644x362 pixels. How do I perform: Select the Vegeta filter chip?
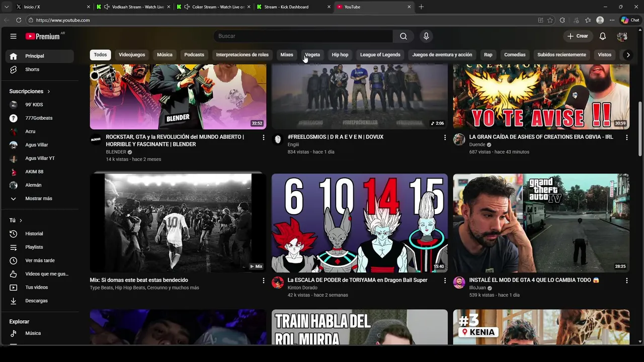tap(312, 55)
